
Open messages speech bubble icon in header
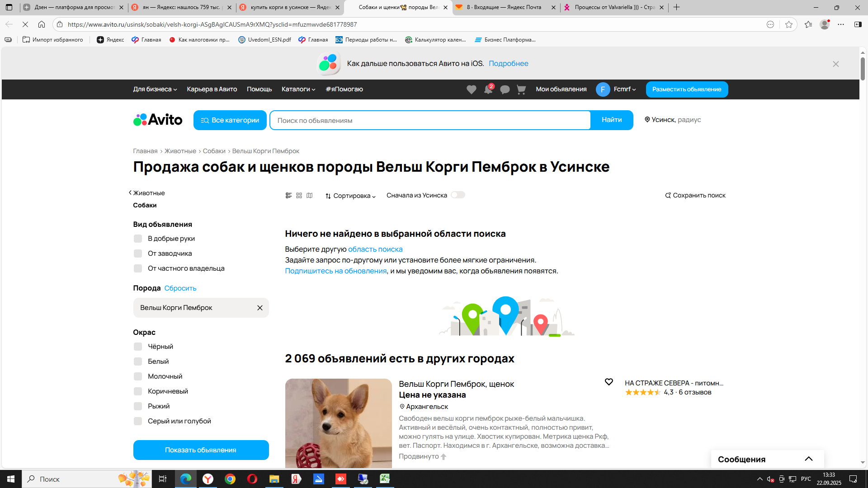[x=505, y=89]
